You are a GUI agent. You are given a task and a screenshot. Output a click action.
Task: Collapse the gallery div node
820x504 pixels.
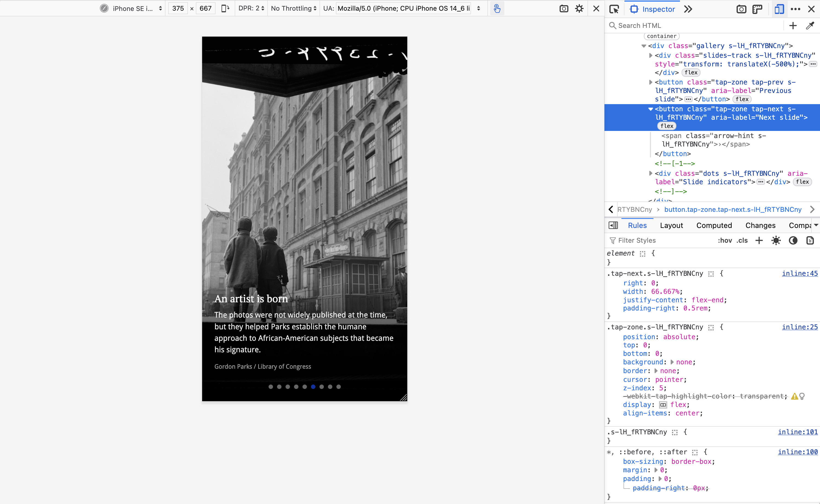(x=644, y=46)
